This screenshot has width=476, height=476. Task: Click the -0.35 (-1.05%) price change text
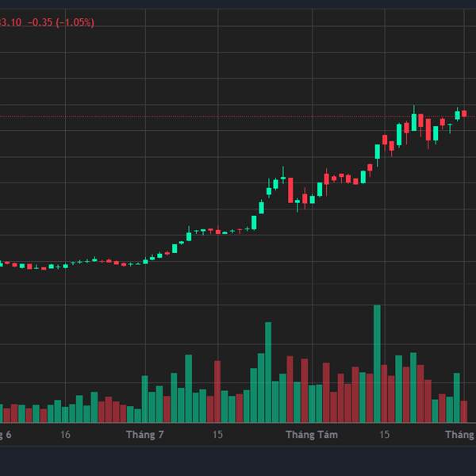[x=61, y=22]
